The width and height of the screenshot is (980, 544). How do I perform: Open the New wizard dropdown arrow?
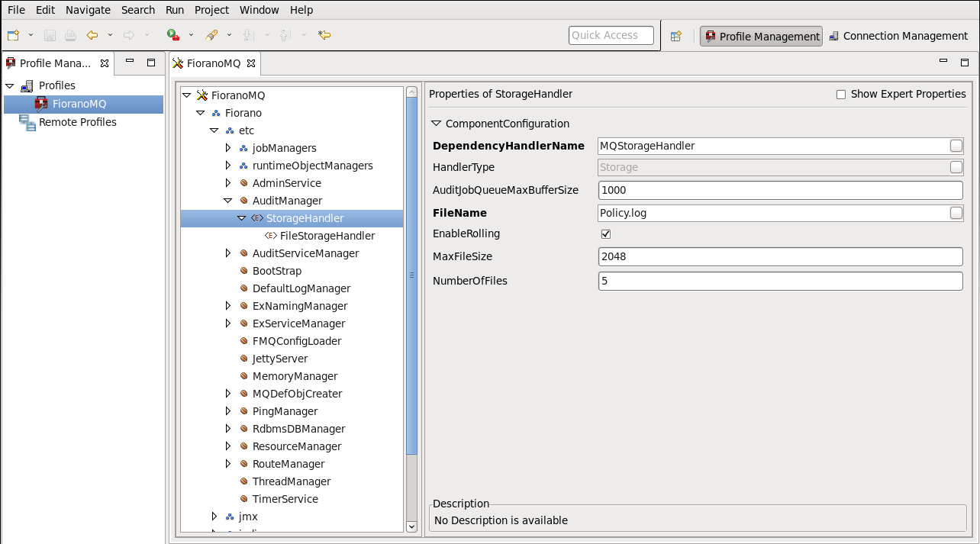click(x=31, y=35)
